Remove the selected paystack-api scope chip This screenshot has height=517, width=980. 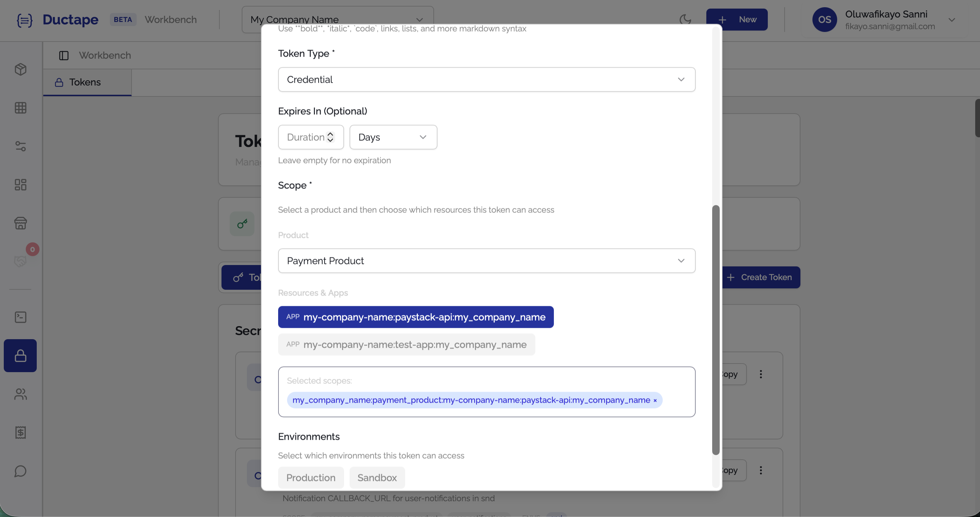click(x=655, y=400)
